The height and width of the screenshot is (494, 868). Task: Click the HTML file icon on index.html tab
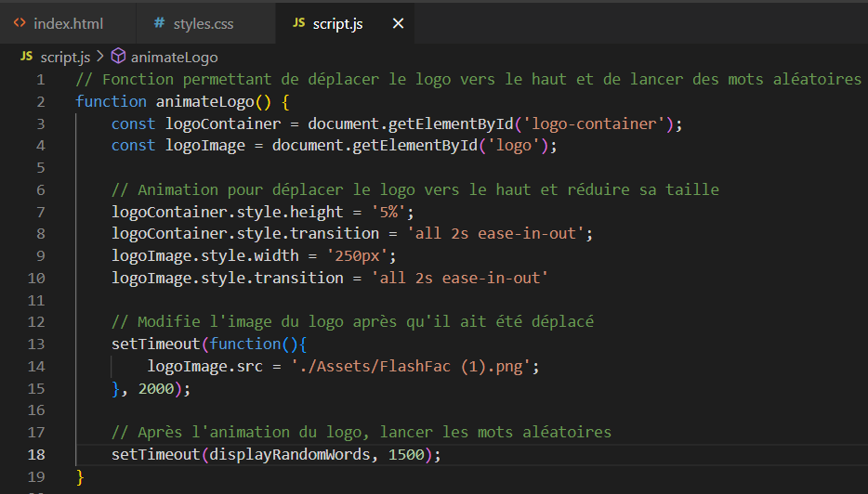(x=20, y=22)
